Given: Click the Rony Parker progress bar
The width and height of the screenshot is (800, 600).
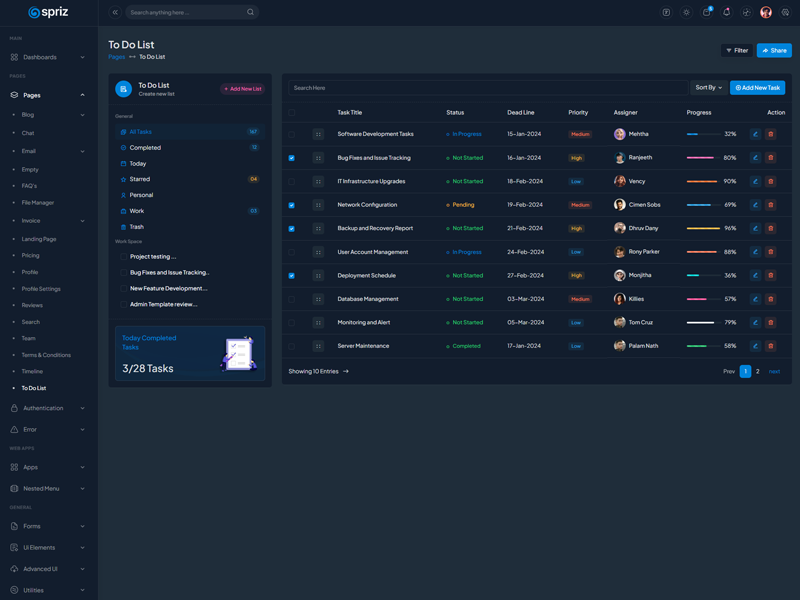Looking at the screenshot, I should [x=702, y=252].
